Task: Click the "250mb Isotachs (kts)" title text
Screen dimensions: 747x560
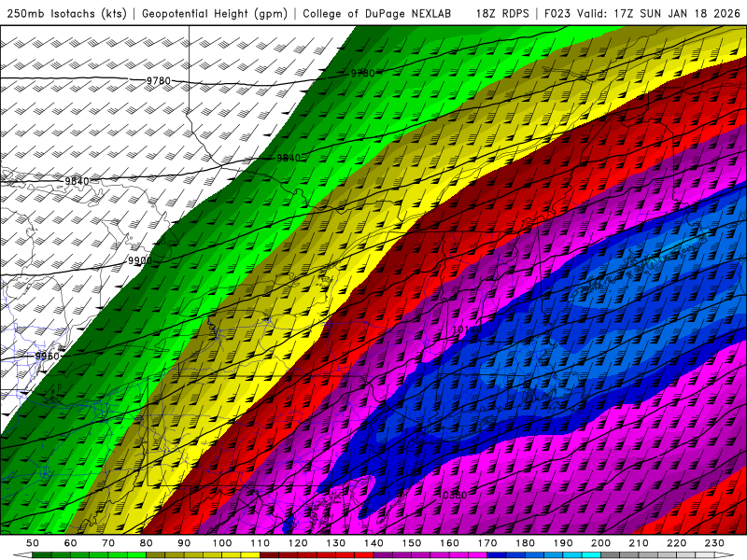Action: click(66, 13)
